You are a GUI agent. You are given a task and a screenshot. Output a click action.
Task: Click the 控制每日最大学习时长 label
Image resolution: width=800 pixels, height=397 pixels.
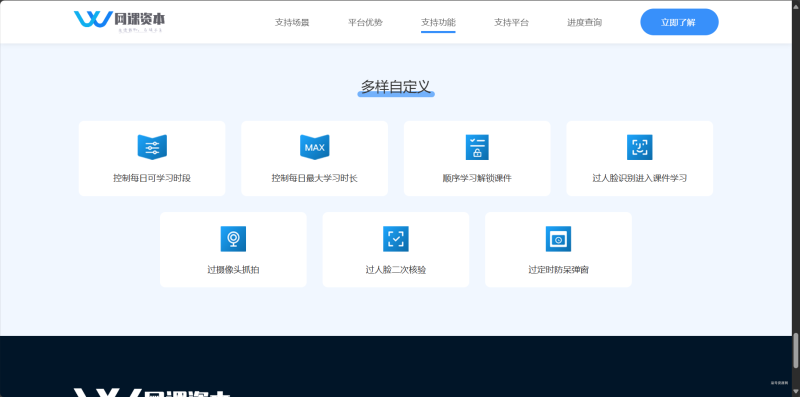pyautogui.click(x=314, y=178)
